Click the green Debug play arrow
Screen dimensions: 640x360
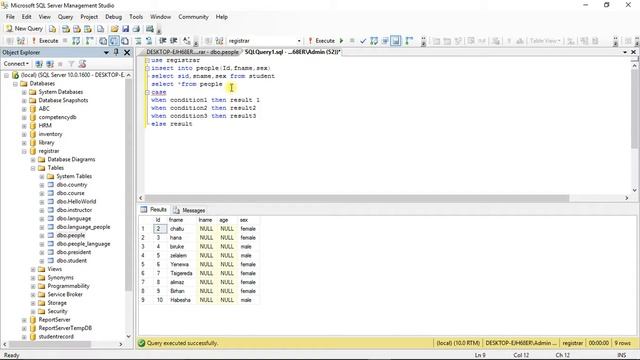coord(342,41)
